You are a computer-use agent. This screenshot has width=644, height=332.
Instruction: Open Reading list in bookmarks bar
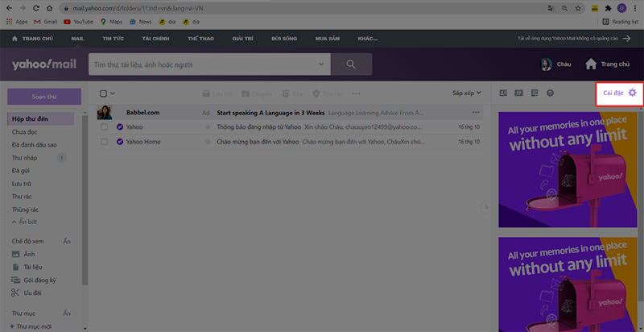tap(620, 22)
